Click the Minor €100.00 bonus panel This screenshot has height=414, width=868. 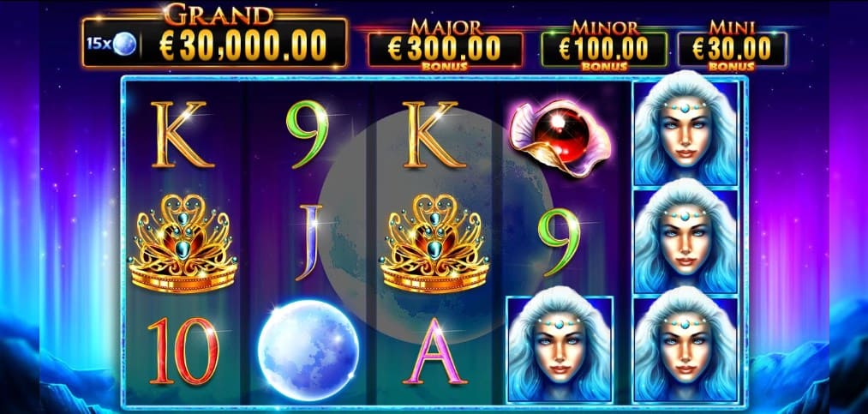pos(604,50)
